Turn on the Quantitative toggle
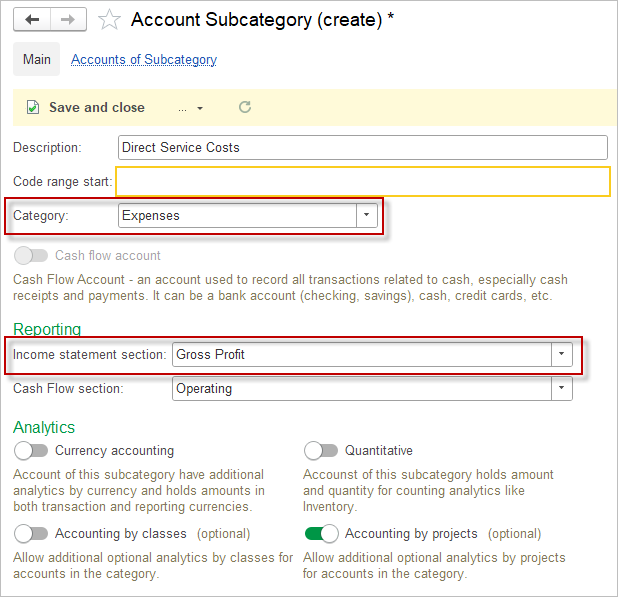618x597 pixels. 321,451
